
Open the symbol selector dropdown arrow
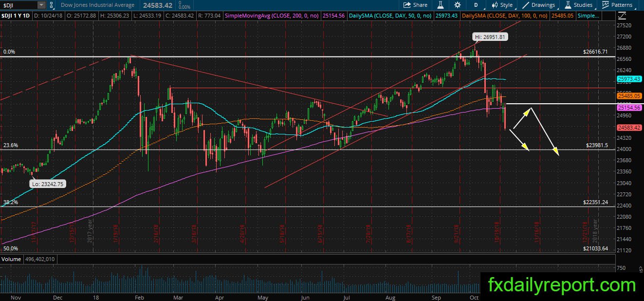pyautogui.click(x=41, y=5)
